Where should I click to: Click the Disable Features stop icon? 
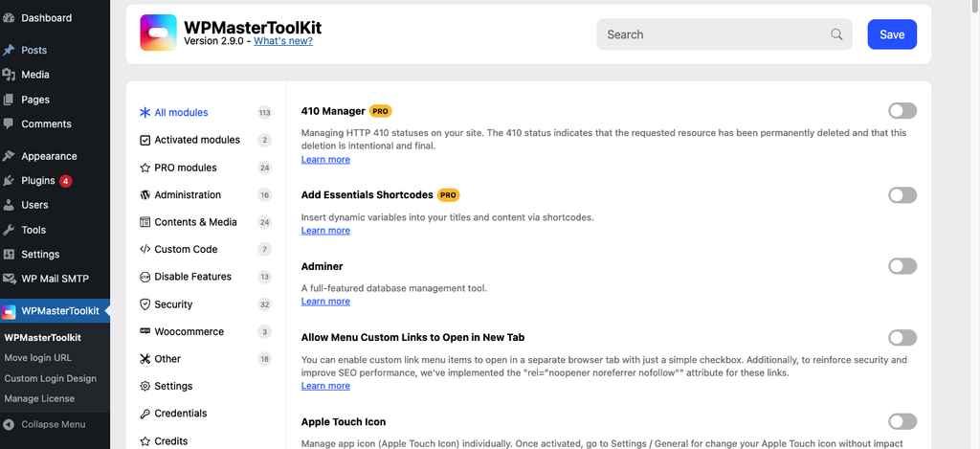tap(145, 277)
